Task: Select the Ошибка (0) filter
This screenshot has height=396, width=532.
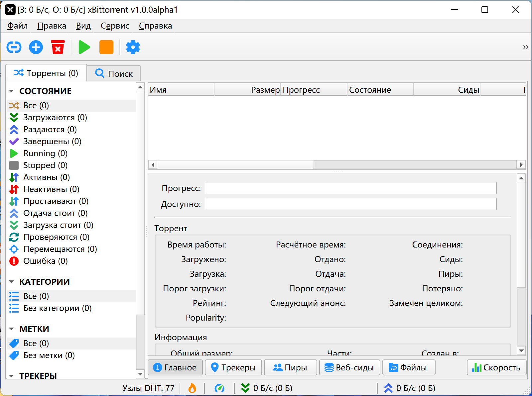Action: (71, 261)
